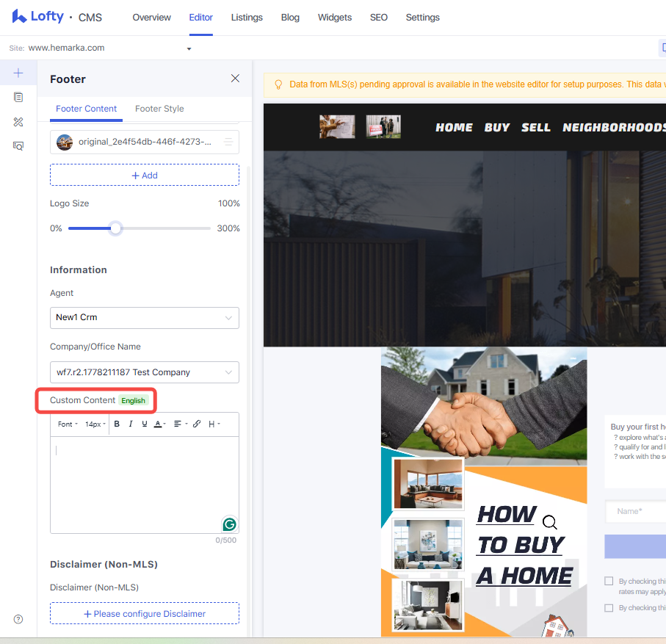Screen dimensions: 666x644
Task: Click the magnifier icon on preview image
Action: point(550,521)
